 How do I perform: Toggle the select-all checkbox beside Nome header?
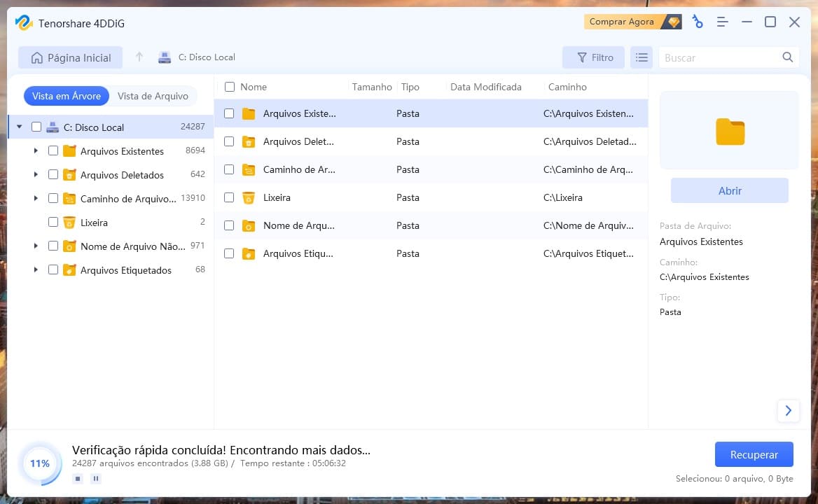pos(230,87)
